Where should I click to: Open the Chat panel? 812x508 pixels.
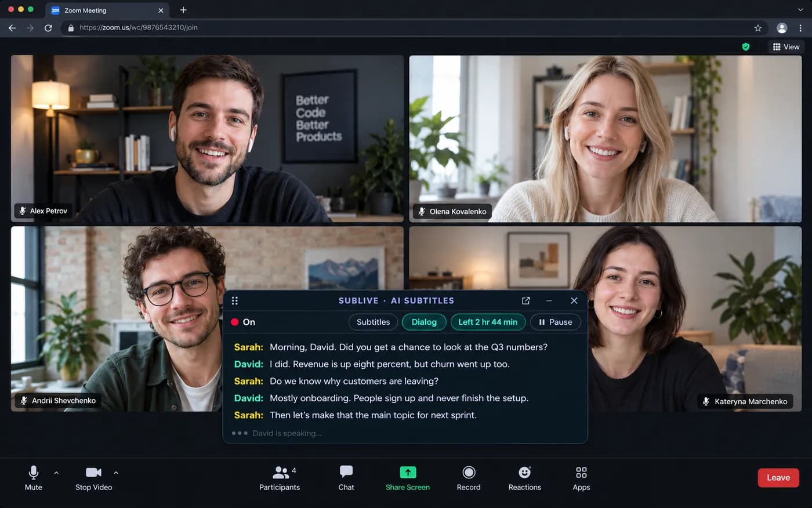point(346,478)
